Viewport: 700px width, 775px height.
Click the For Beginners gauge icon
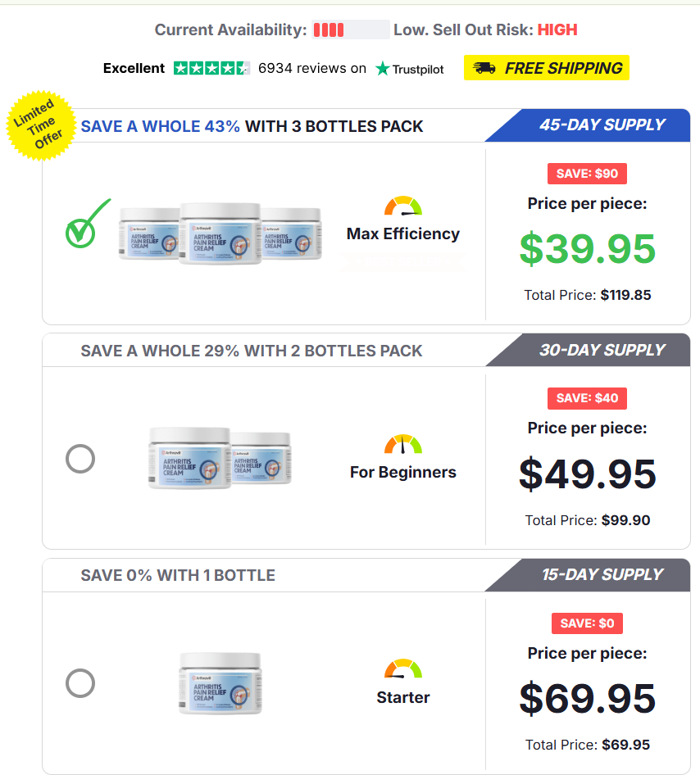(402, 445)
